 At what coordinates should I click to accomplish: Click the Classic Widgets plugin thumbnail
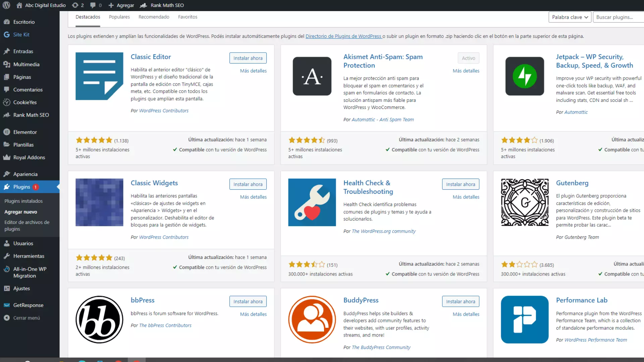(99, 202)
